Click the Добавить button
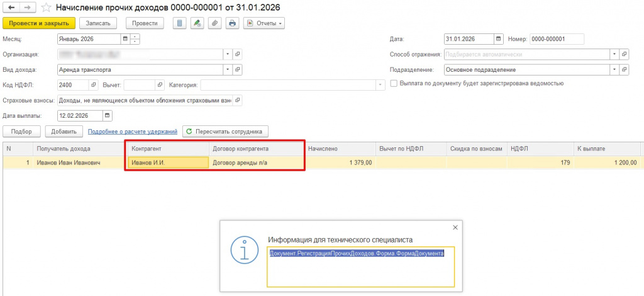Screen dimensions: 644x296 pos(64,132)
